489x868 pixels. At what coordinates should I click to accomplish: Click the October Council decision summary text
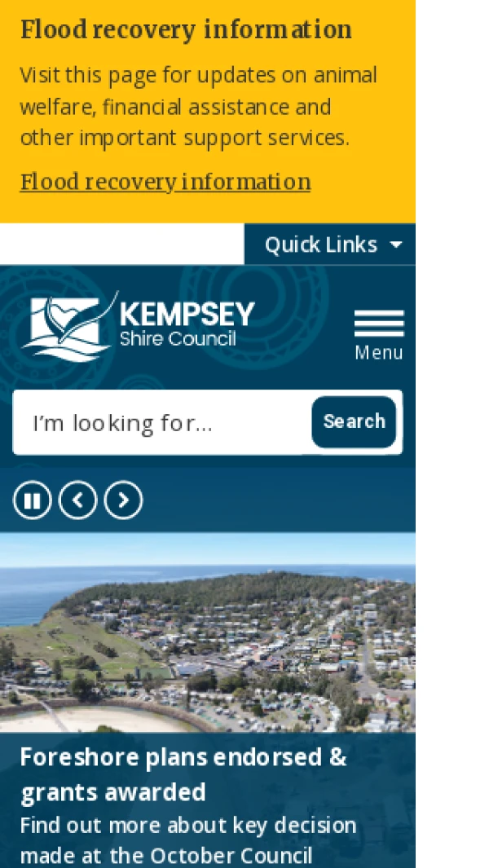click(x=188, y=839)
